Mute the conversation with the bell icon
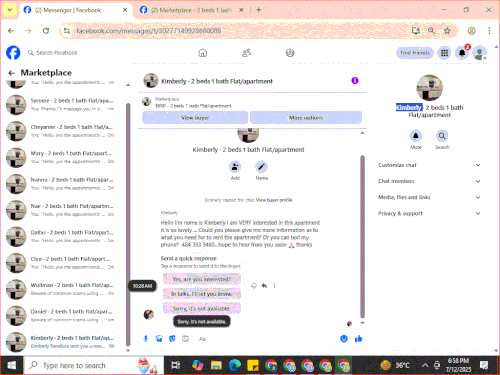 click(416, 136)
